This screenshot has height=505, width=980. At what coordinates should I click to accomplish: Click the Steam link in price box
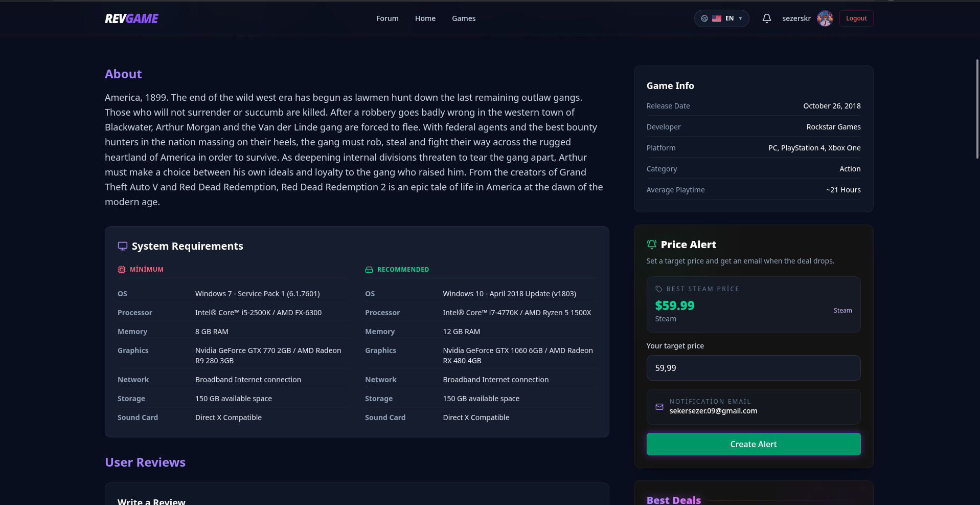coord(842,311)
